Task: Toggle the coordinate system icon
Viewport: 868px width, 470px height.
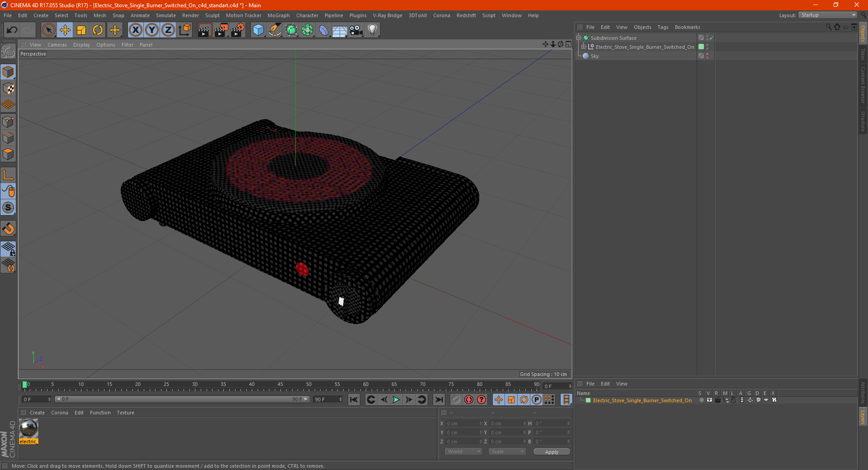Action: (x=184, y=30)
